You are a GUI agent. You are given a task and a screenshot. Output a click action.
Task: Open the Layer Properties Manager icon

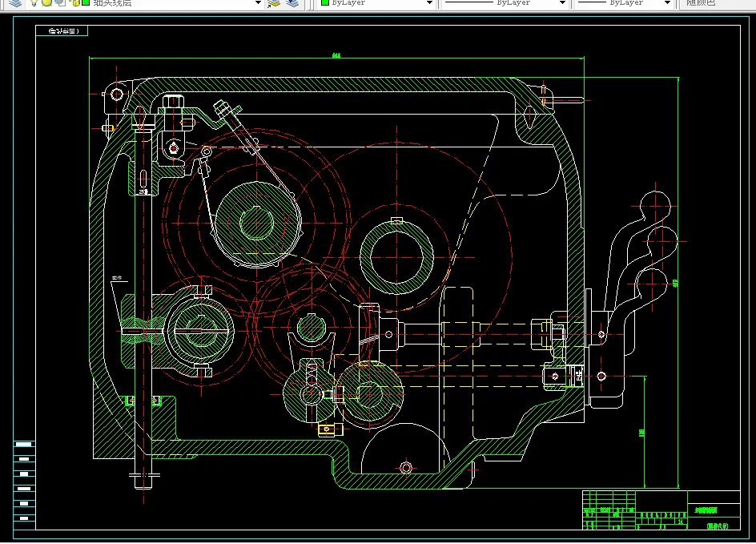15,3
